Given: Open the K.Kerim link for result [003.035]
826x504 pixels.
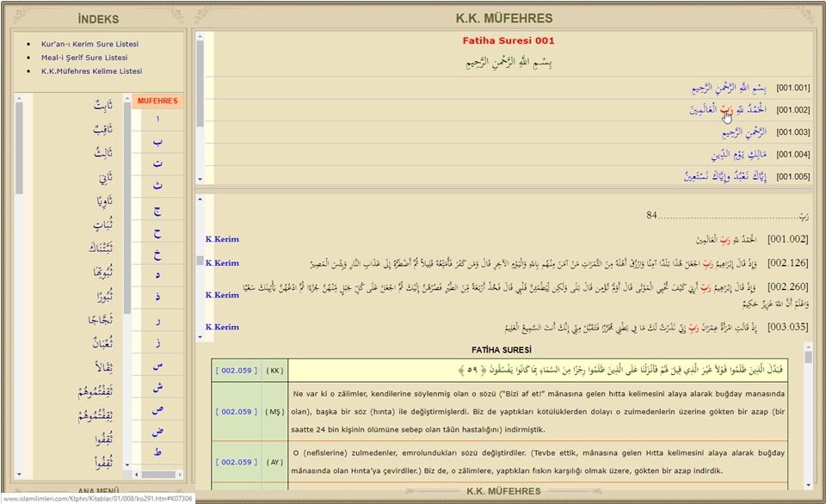Looking at the screenshot, I should click(222, 327).
